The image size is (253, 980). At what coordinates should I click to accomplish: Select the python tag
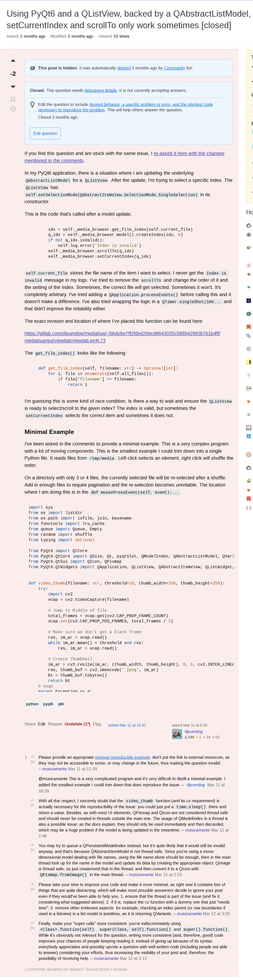coord(32,704)
